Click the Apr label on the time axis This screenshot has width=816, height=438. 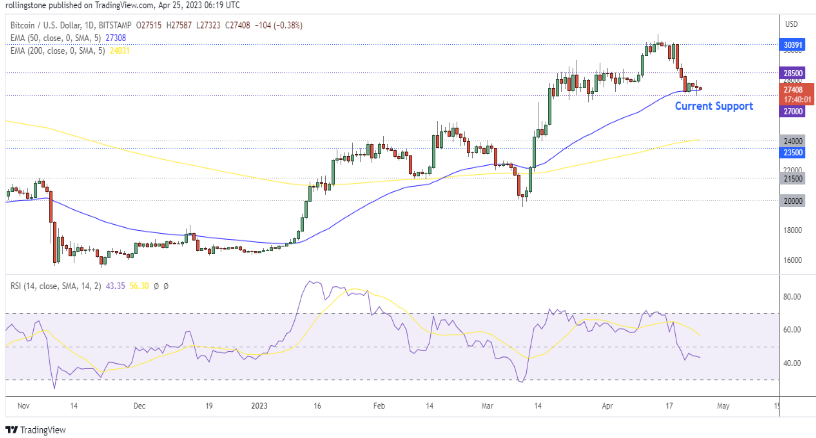tap(607, 406)
